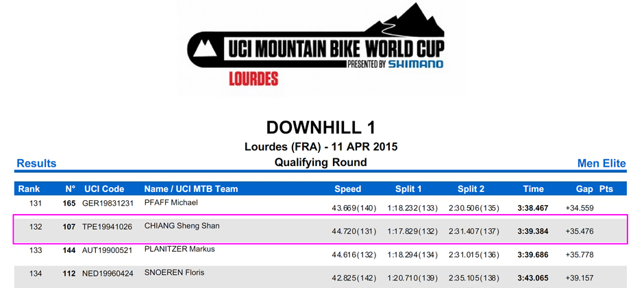Select the Men Elite heading
This screenshot has height=288, width=644.
[602, 163]
